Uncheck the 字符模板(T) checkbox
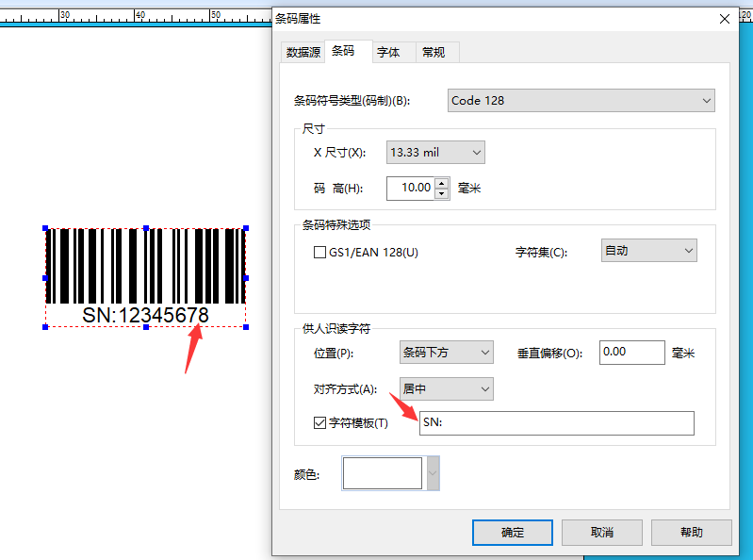 pyautogui.click(x=319, y=422)
